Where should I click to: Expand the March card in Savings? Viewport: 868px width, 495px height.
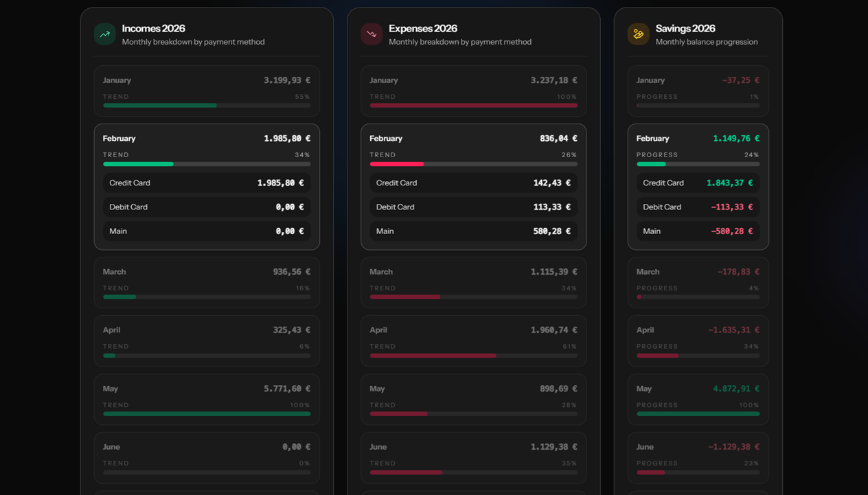click(698, 283)
